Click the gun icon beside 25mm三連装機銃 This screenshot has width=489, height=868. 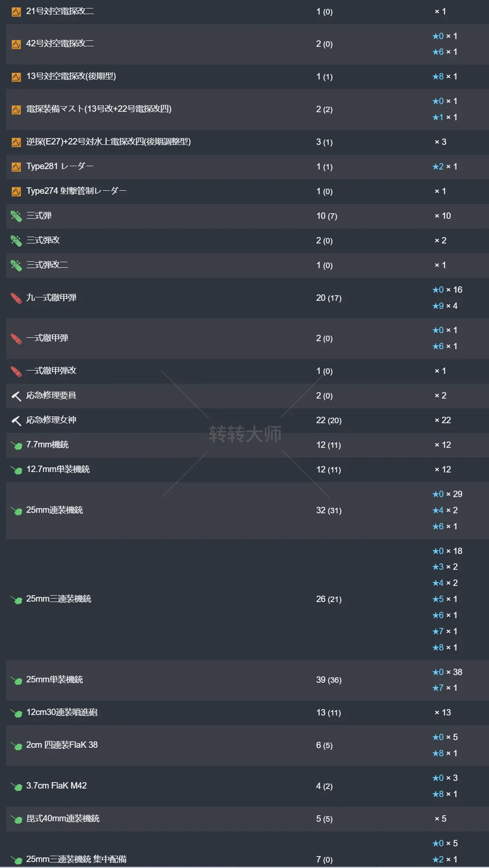17,599
